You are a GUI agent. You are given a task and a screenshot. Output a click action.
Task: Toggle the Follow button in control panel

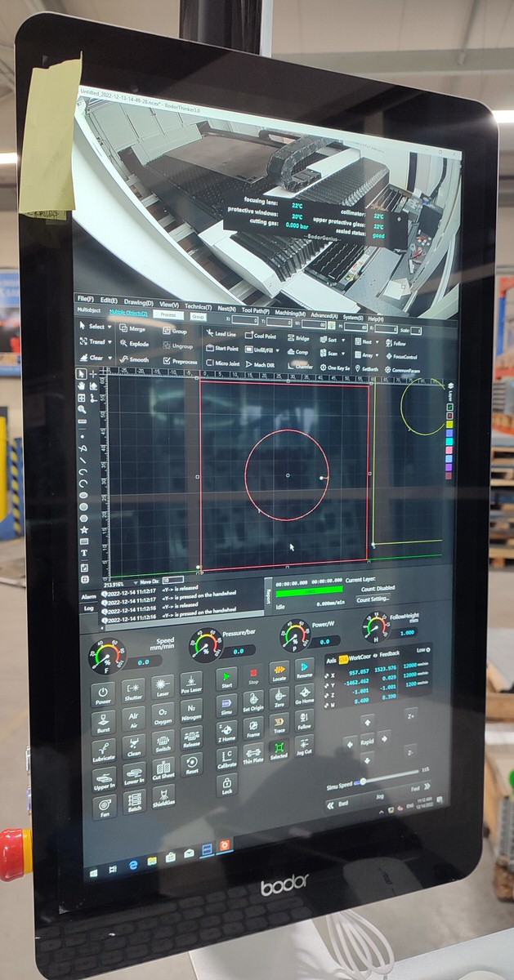pyautogui.click(x=304, y=721)
